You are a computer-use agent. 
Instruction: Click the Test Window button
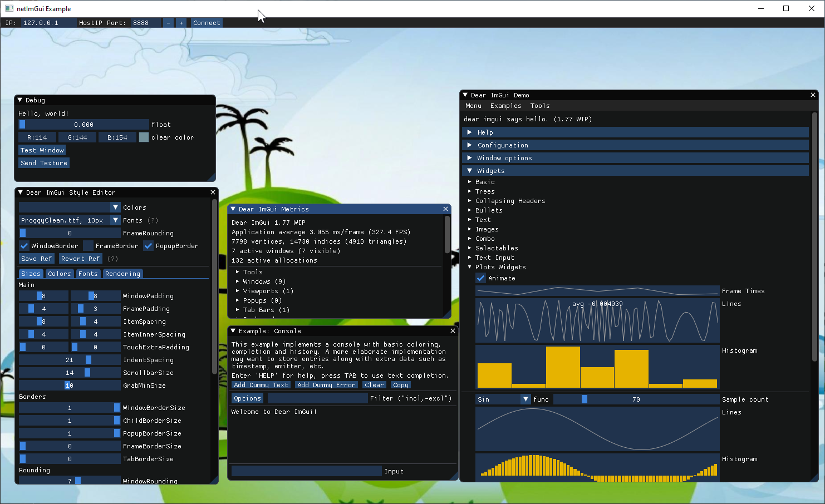coord(42,150)
